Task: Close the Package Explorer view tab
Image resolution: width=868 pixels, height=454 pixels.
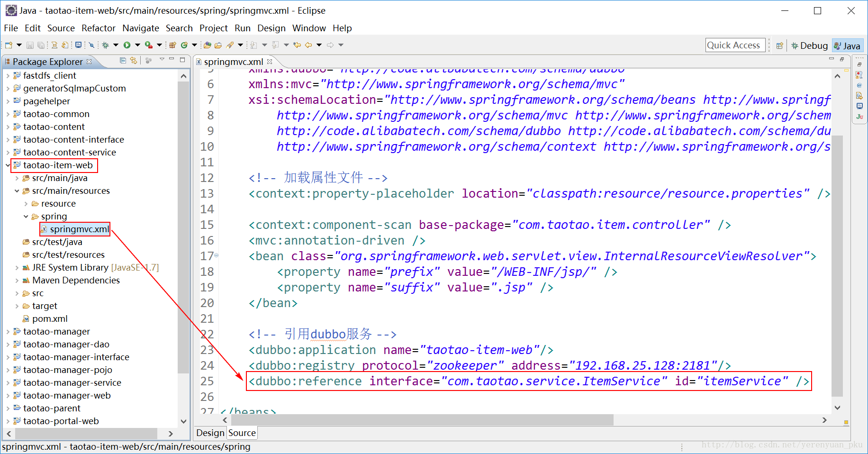Action: (x=89, y=62)
